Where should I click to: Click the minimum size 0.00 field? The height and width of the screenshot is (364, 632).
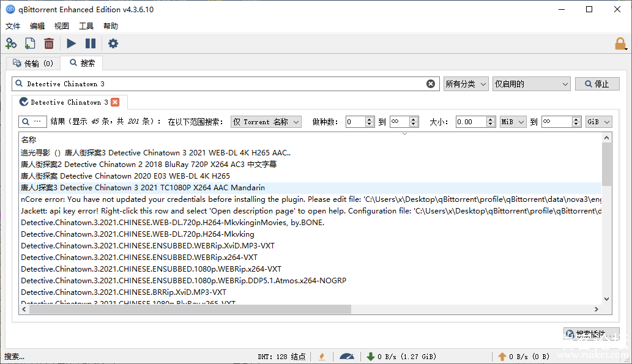click(470, 122)
